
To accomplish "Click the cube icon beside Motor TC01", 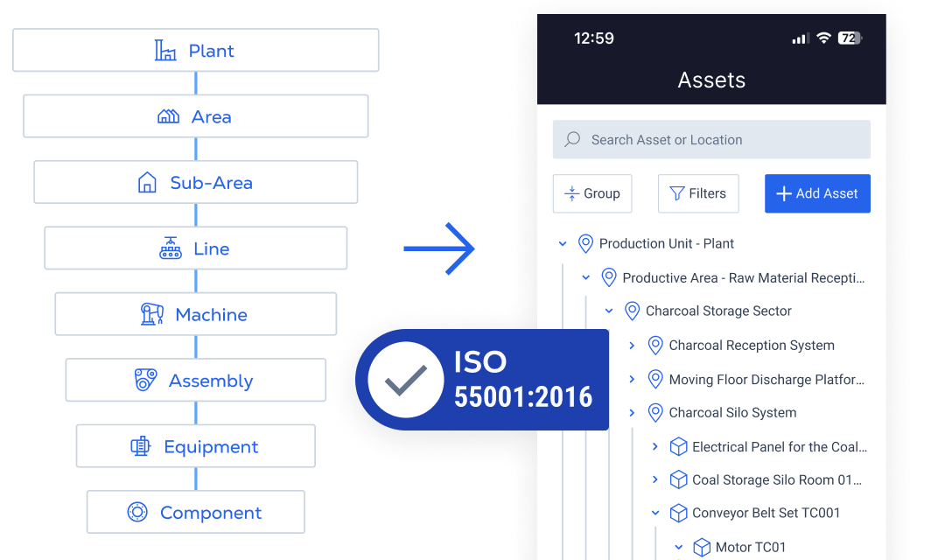I will pyautogui.click(x=702, y=548).
